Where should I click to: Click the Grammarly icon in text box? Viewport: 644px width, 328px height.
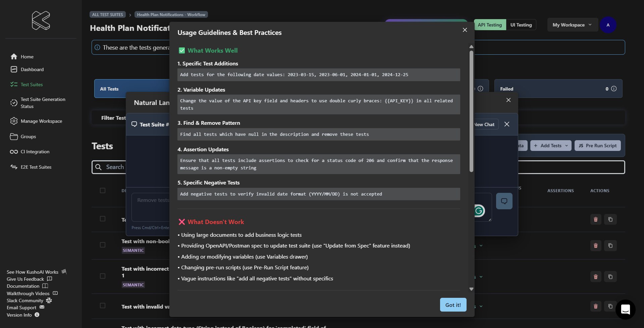click(479, 211)
